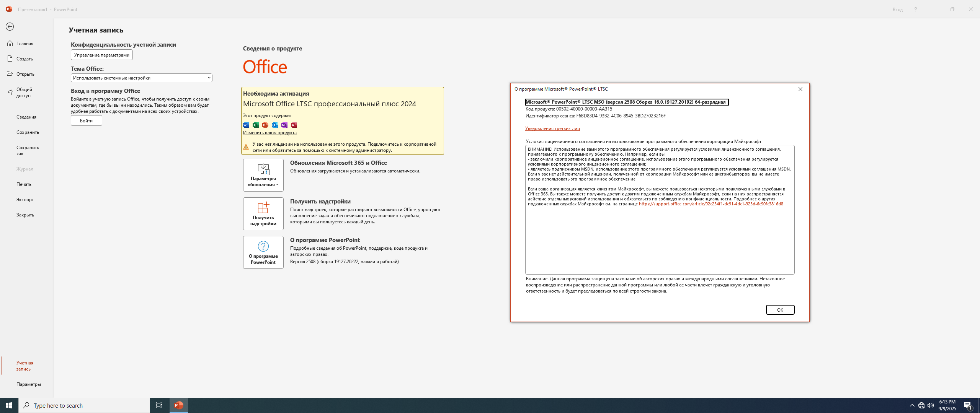This screenshot has width=980, height=413.
Task: Click the Вход sign-in link in the title bar
Action: click(898, 9)
